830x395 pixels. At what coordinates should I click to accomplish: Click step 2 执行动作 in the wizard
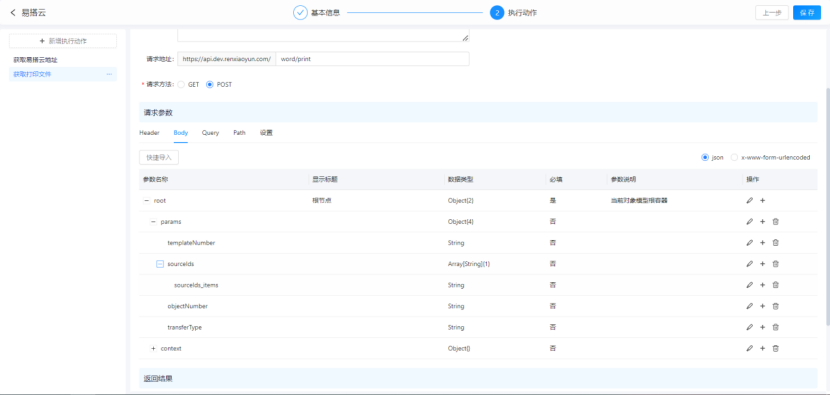513,13
